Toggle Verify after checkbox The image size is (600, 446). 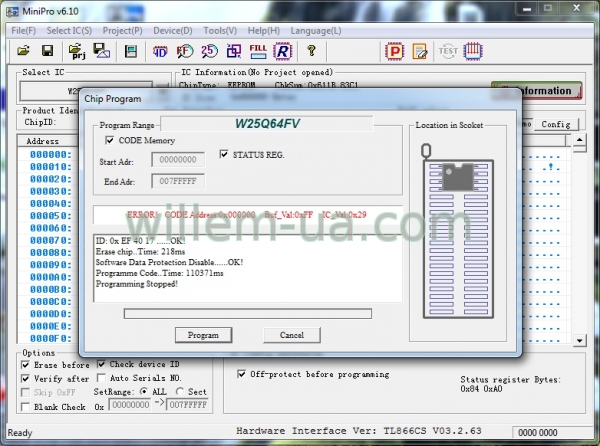(x=25, y=379)
